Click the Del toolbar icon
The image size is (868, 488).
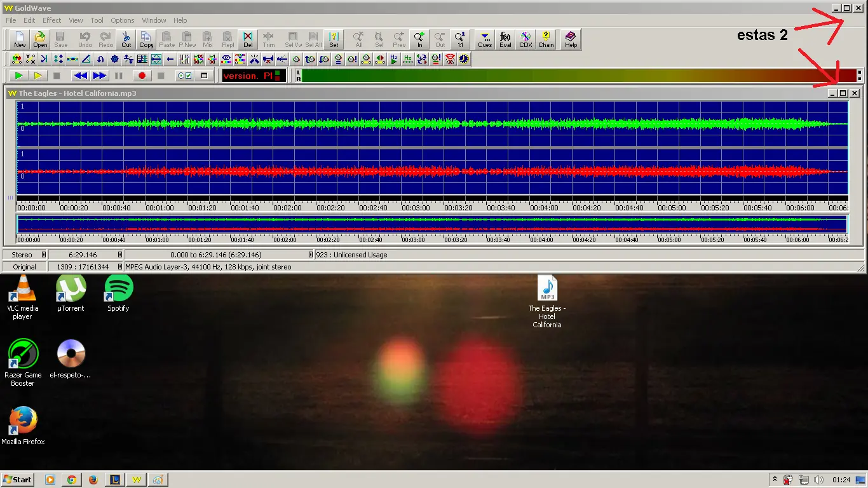click(248, 39)
